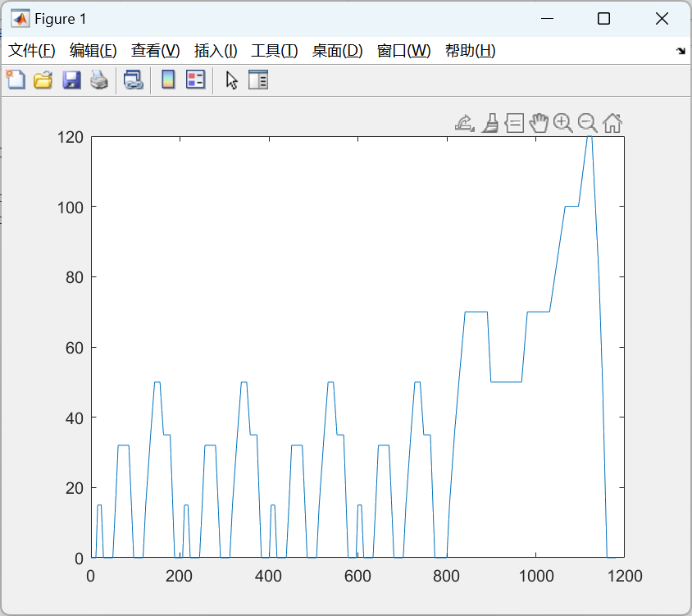Image resolution: width=692 pixels, height=616 pixels.
Task: Click the export axes icon above plot
Action: pos(465,123)
